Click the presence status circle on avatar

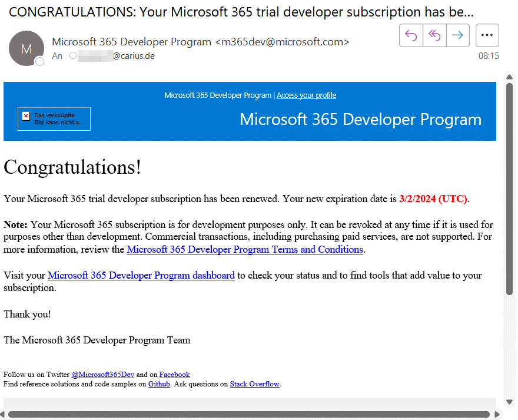(39, 61)
